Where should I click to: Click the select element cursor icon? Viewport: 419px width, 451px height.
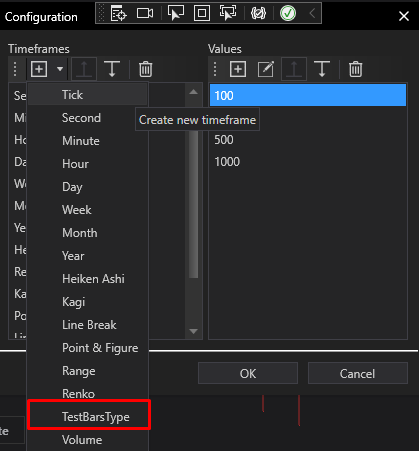(x=176, y=13)
